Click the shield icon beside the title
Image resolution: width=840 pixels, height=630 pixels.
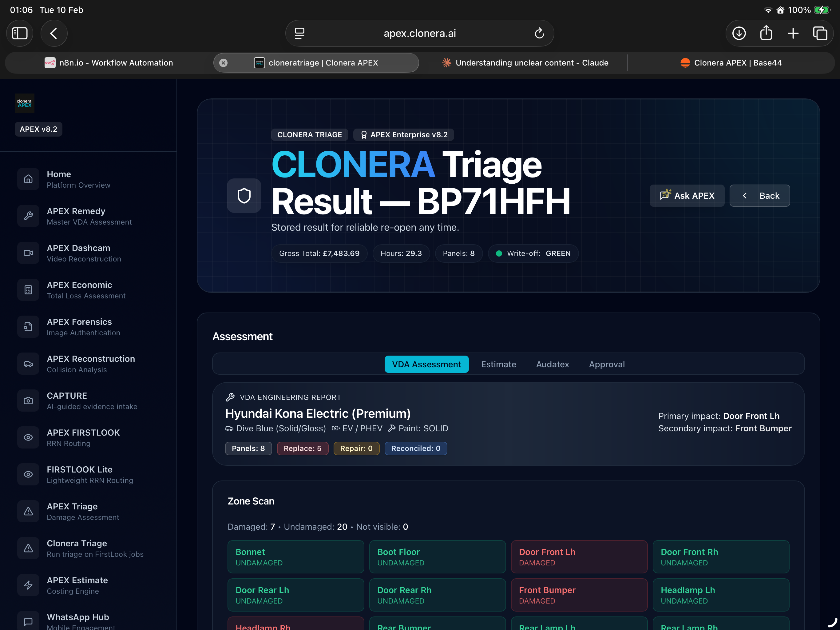[244, 196]
